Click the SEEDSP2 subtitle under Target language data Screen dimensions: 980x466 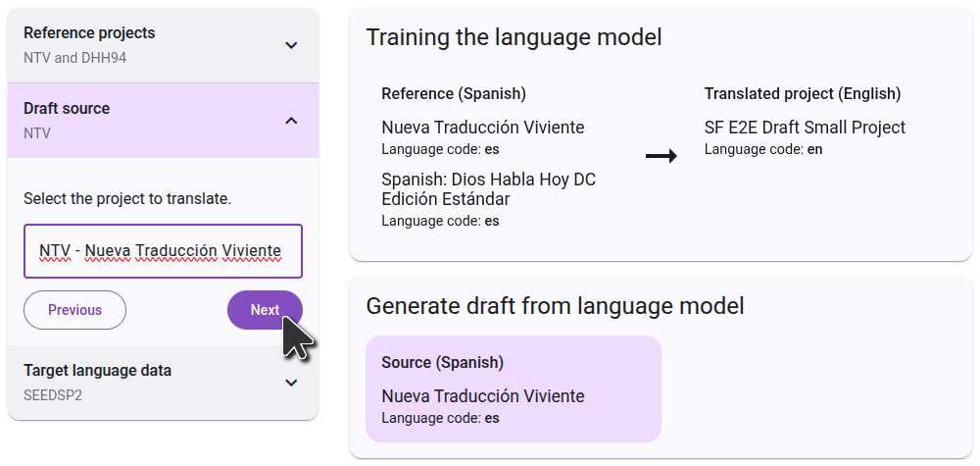tap(50, 395)
